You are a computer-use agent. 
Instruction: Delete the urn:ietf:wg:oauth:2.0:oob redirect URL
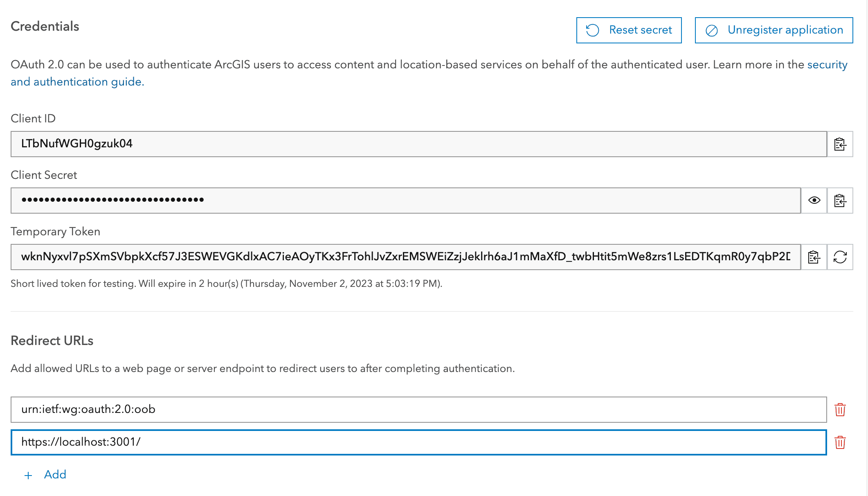click(840, 409)
